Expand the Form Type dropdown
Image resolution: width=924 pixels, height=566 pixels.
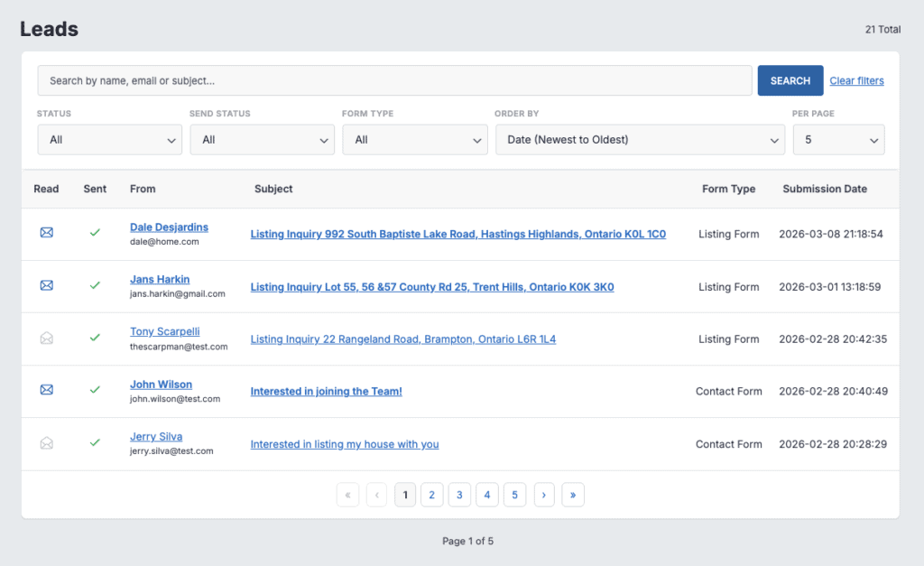pos(414,140)
